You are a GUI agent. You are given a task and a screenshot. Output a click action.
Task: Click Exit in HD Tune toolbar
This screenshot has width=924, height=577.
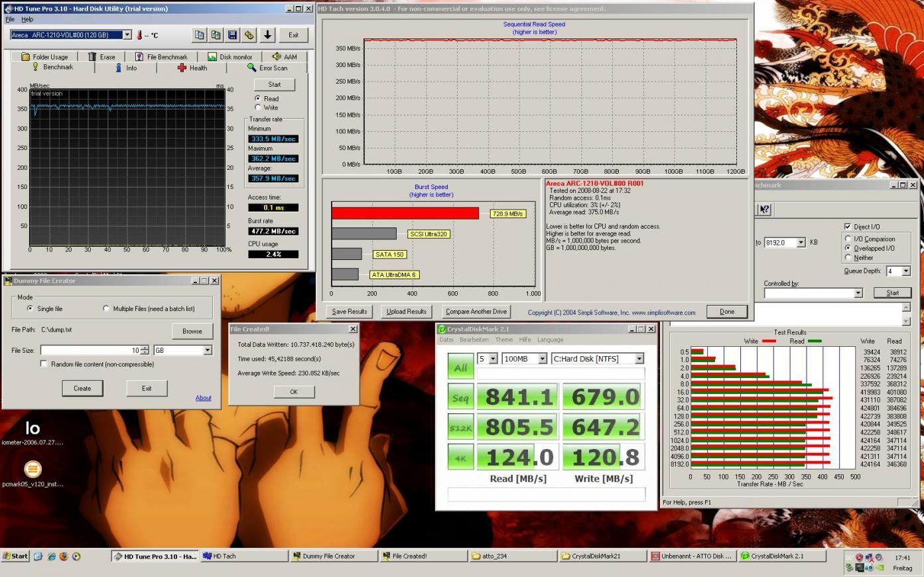pos(293,35)
